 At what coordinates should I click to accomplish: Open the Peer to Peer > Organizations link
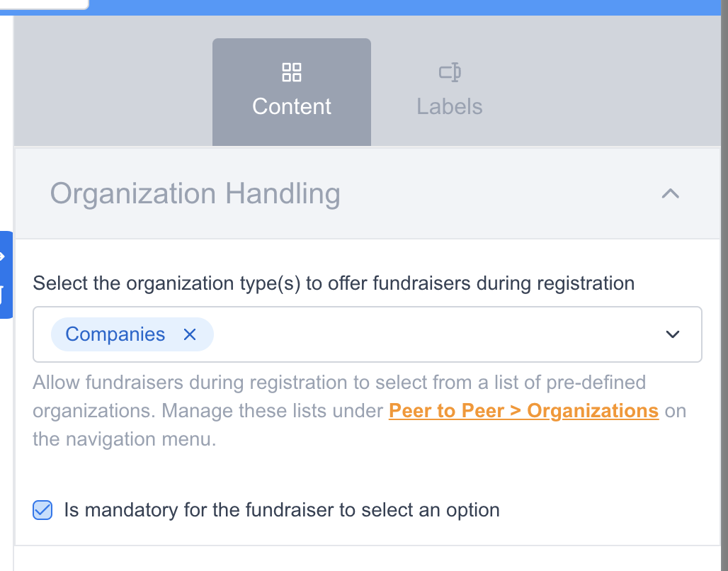click(523, 411)
